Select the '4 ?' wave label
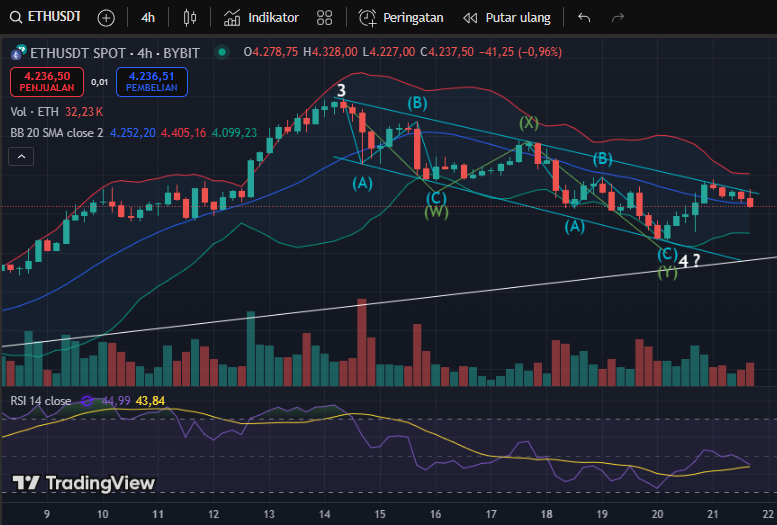This screenshot has height=525, width=777. tap(689, 261)
